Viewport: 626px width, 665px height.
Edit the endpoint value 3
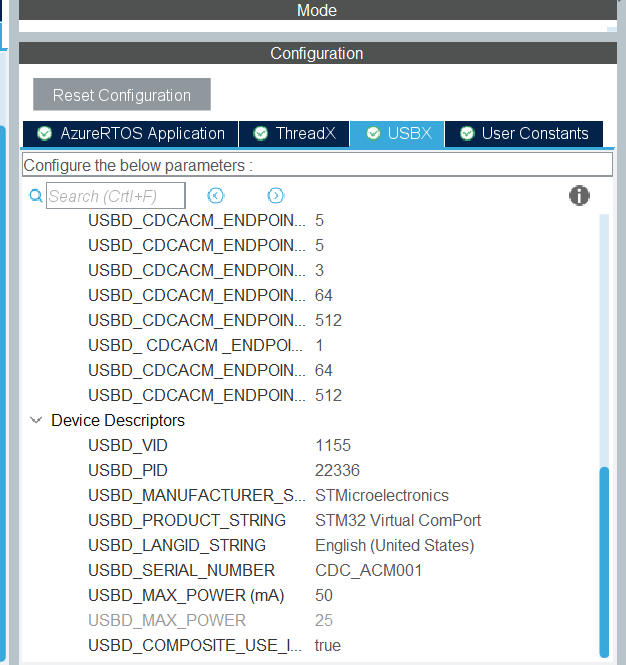pos(319,270)
